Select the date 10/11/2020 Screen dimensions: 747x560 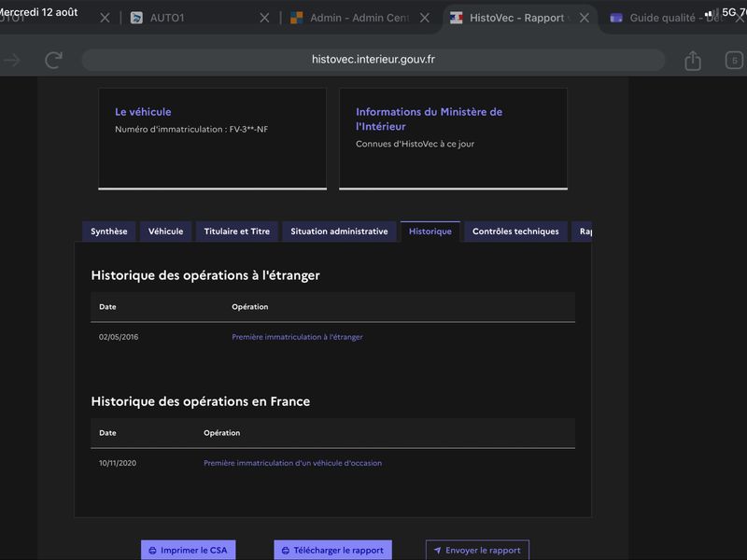tap(118, 463)
